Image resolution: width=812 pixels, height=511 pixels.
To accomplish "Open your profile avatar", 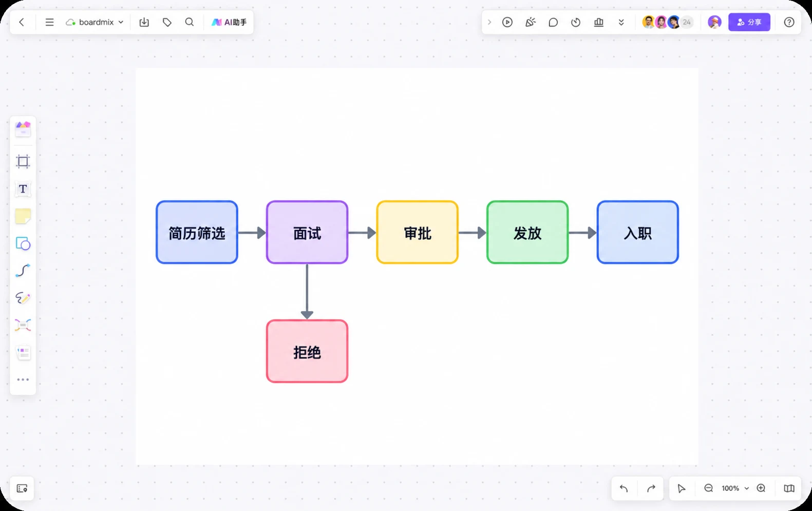I will click(714, 22).
